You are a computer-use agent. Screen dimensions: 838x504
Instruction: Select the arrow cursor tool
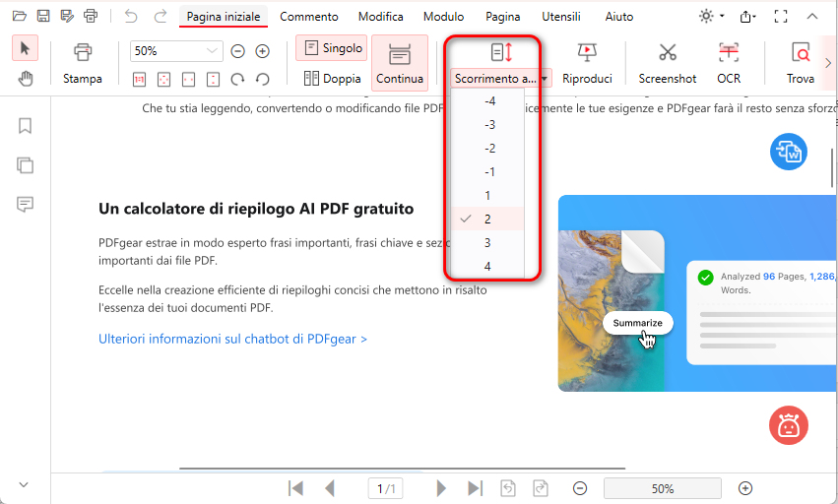pos(25,48)
